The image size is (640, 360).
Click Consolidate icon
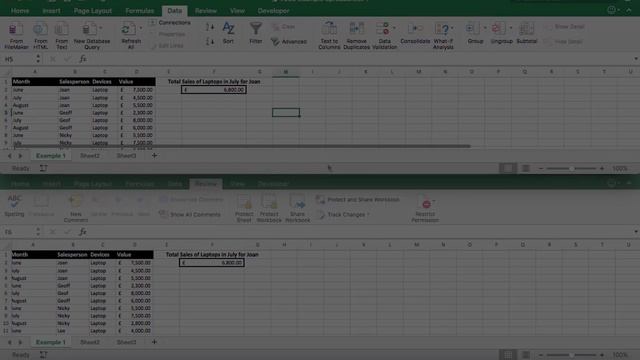click(x=415, y=33)
